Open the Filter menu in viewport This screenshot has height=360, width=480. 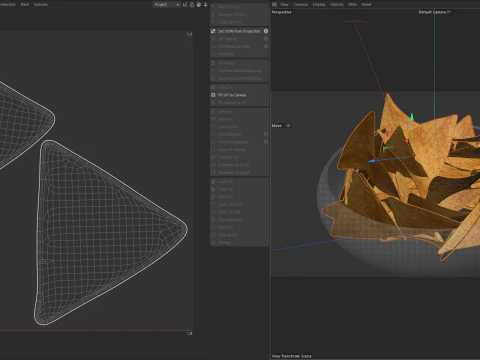353,4
